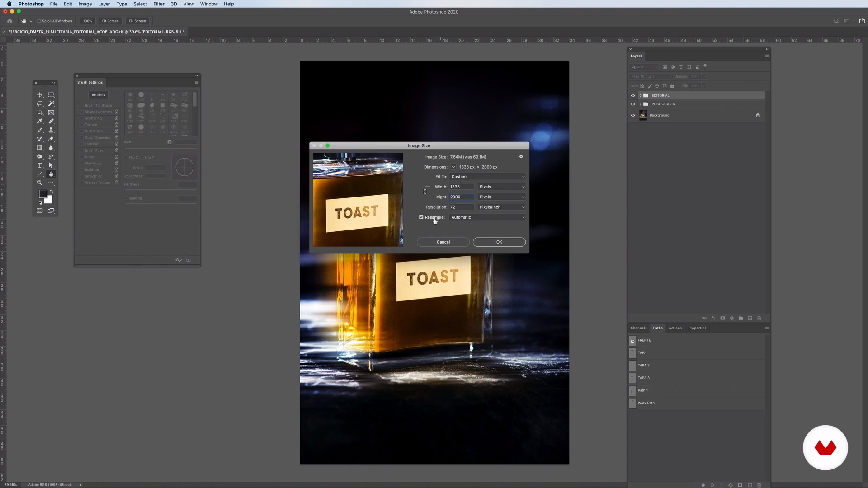Click the Fill Screen button

137,21
